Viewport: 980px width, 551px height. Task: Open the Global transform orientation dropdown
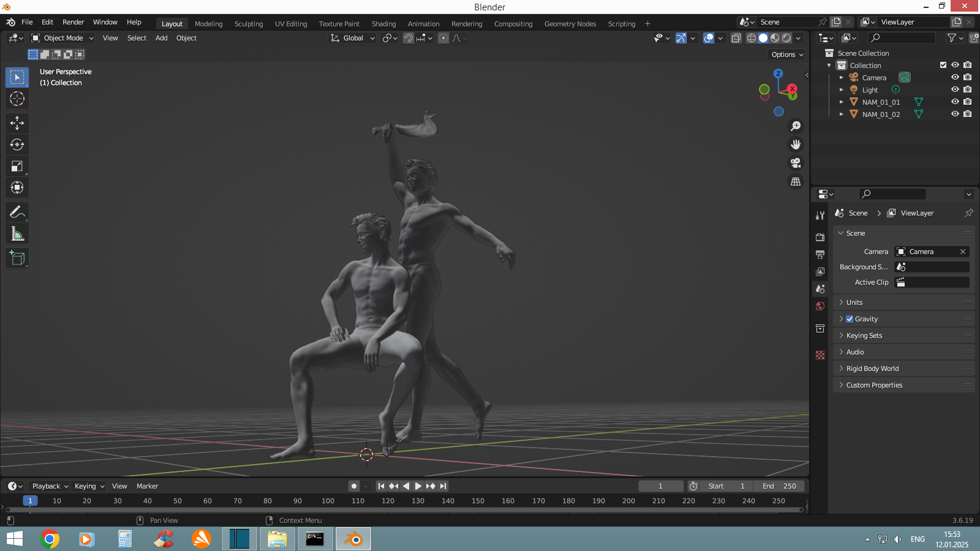click(x=352, y=38)
